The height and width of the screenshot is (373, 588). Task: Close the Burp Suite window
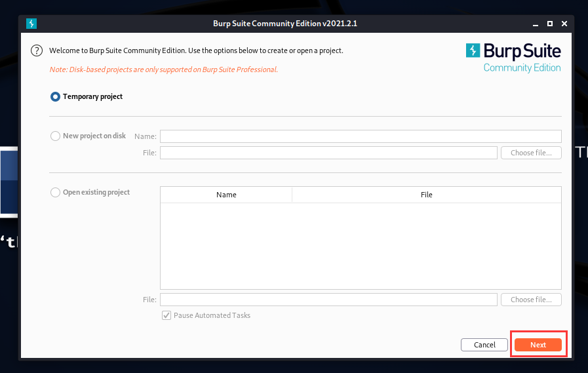[x=564, y=24]
